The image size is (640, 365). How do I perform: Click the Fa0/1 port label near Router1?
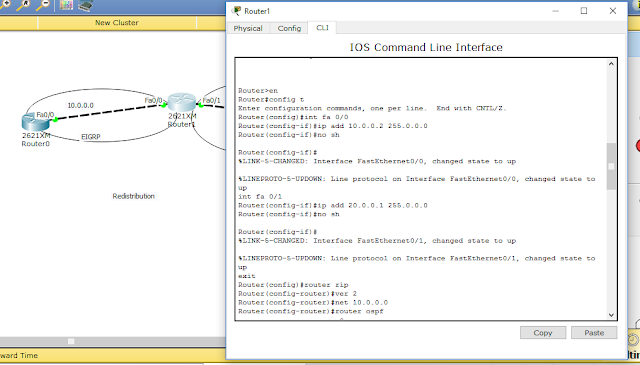point(211,100)
